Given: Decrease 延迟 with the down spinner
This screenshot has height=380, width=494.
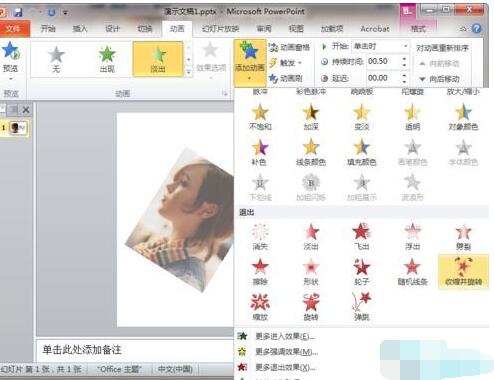Looking at the screenshot, I should (405, 81).
